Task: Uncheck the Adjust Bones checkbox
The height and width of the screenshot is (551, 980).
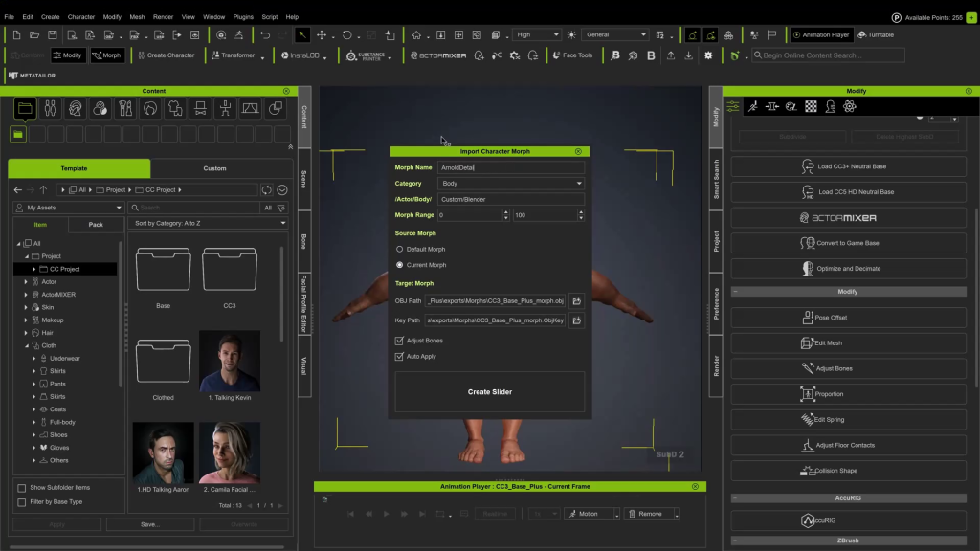Action: click(399, 341)
